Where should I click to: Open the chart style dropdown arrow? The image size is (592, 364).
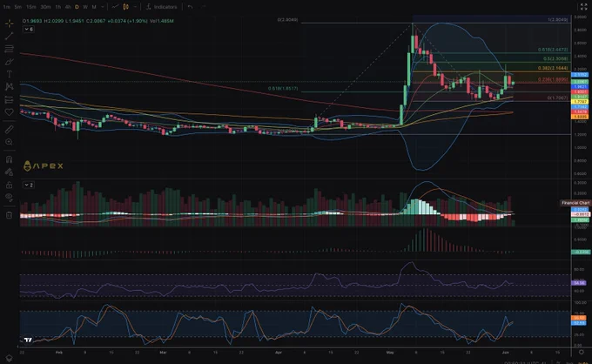tap(135, 7)
